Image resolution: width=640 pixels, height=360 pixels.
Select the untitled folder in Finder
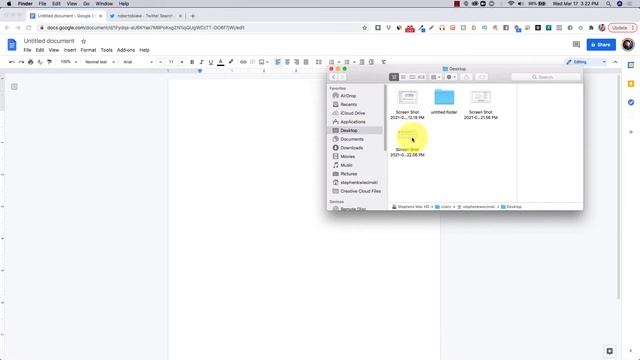coord(444,101)
